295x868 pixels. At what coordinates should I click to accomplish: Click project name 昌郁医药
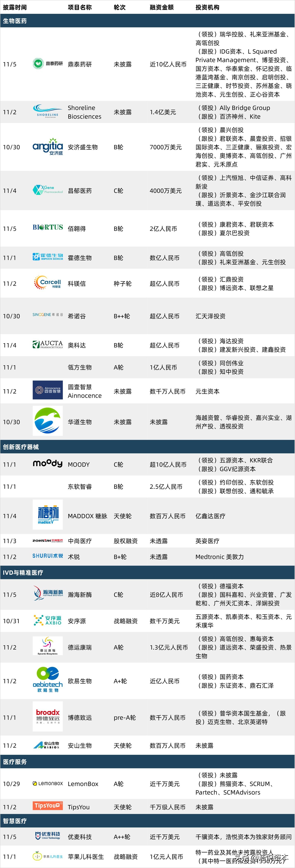coord(80,190)
